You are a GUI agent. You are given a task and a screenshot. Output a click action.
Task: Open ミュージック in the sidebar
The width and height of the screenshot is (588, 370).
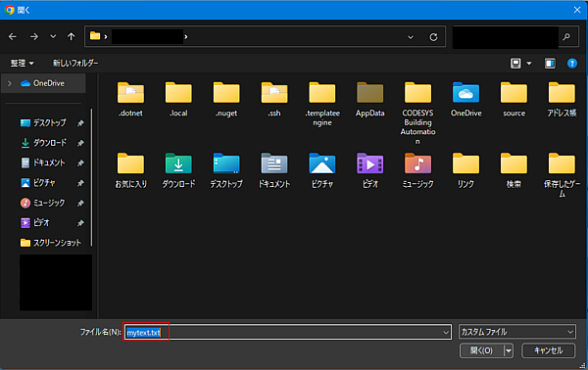coord(49,203)
